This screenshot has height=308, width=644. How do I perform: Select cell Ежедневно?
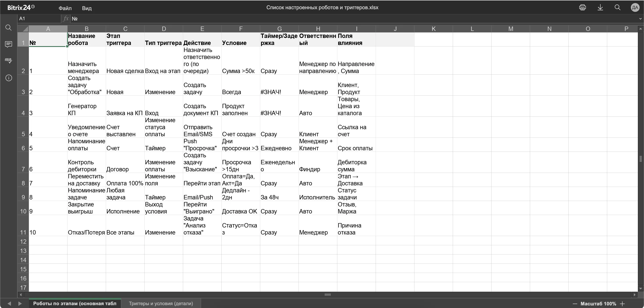(279, 145)
